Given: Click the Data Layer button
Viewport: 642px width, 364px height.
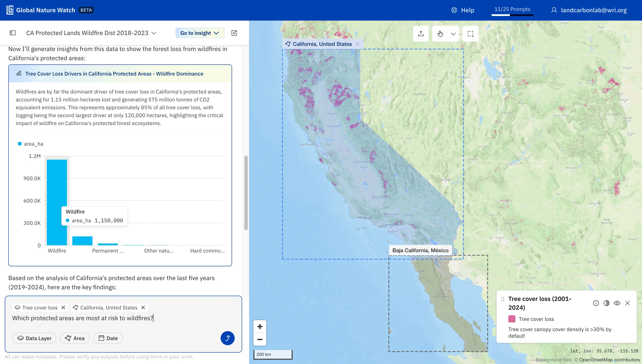Looking at the screenshot, I should (34, 338).
